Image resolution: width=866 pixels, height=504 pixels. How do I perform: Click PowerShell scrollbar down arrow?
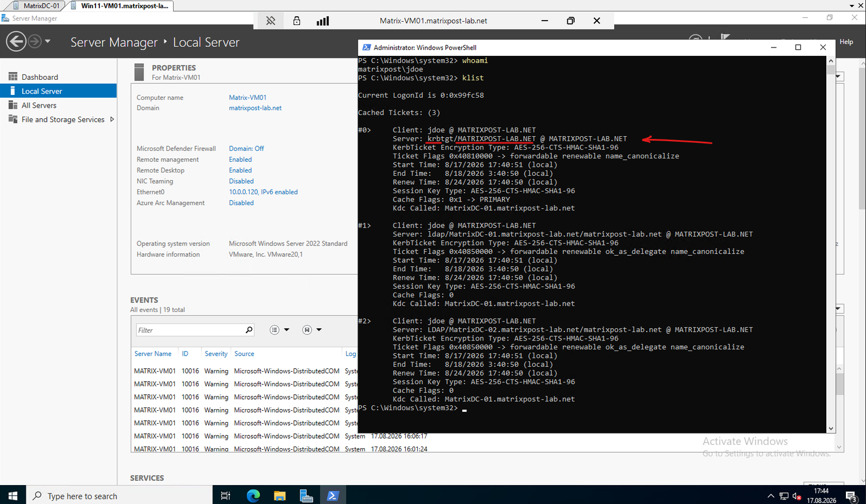pos(831,429)
